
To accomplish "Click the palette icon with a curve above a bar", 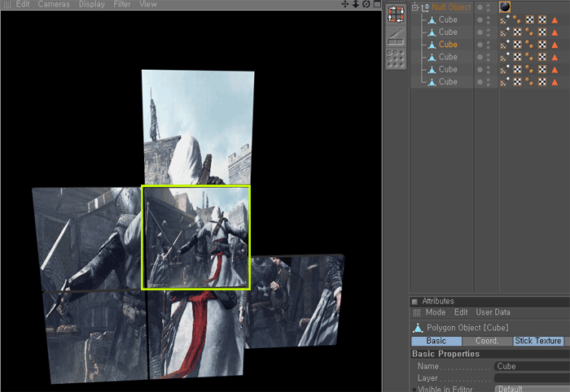I will coord(396,37).
